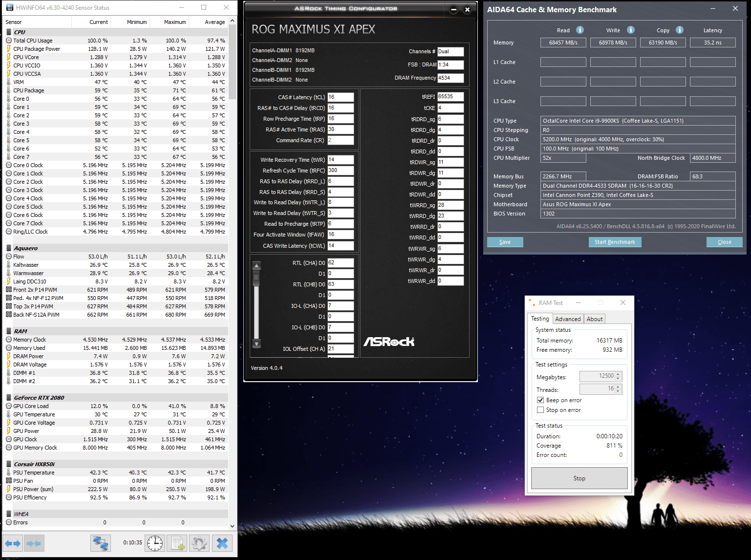Switch to the Testing tab in RAM Test
Viewport: 751px width, 560px height.
tap(540, 319)
